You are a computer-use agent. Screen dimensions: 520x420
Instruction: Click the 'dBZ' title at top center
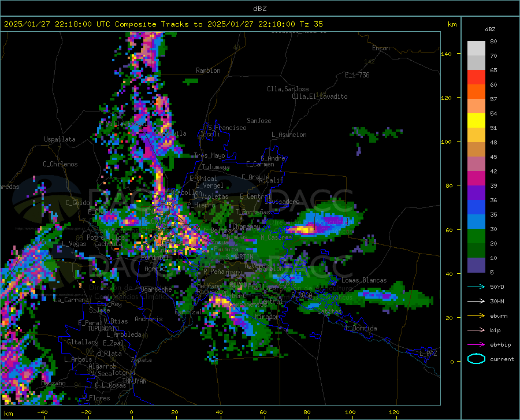point(259,9)
